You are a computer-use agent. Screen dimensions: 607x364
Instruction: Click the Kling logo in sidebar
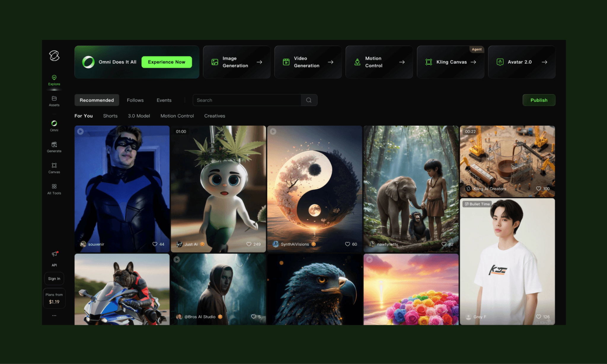tap(54, 55)
